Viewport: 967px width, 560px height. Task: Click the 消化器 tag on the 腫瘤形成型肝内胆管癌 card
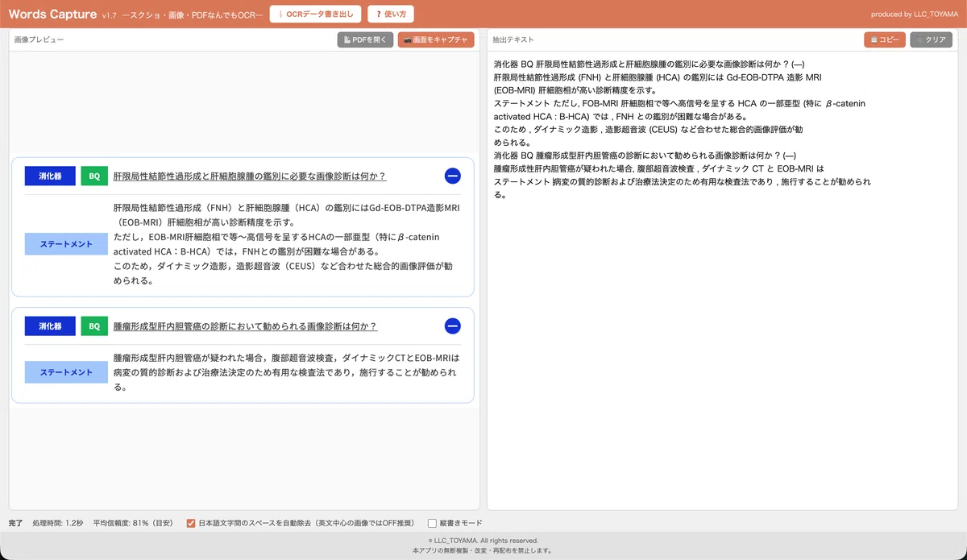pos(50,326)
